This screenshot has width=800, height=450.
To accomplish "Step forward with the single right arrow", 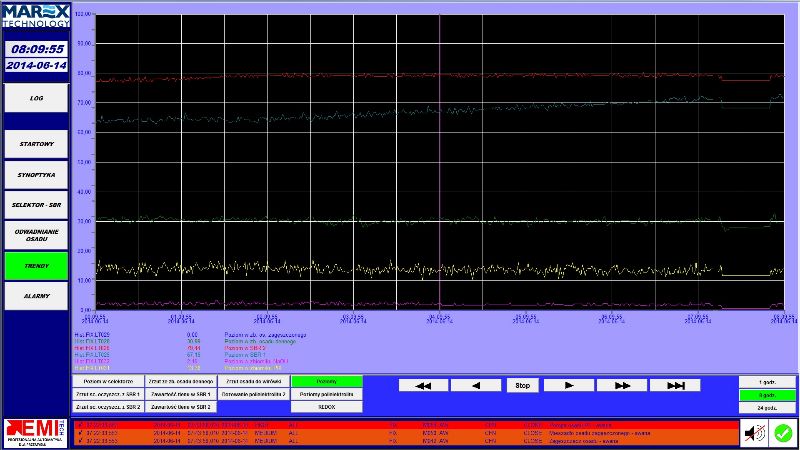I will [x=570, y=385].
